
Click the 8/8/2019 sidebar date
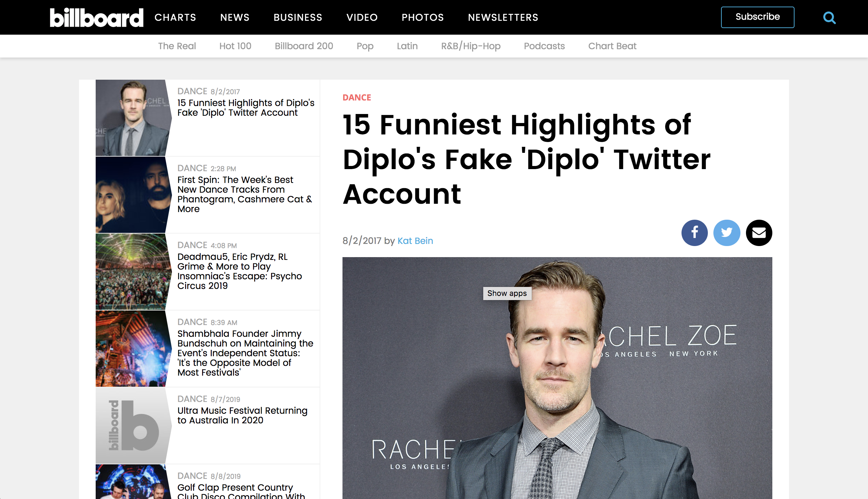click(225, 476)
